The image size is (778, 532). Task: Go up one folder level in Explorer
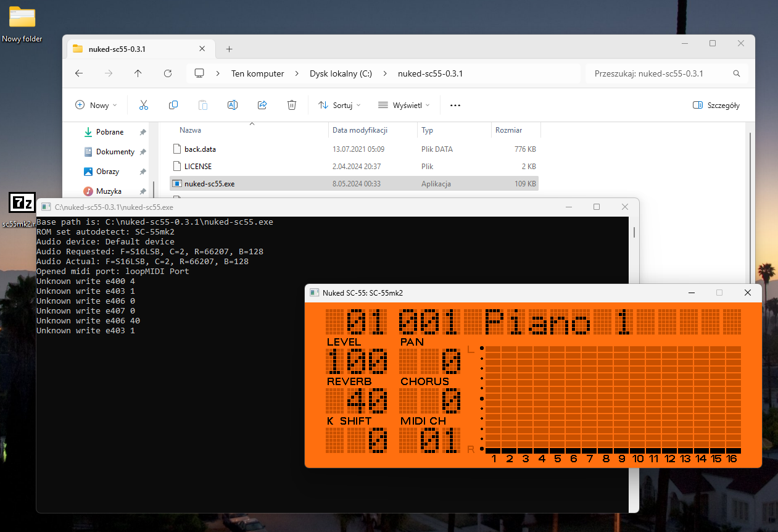[x=138, y=73]
